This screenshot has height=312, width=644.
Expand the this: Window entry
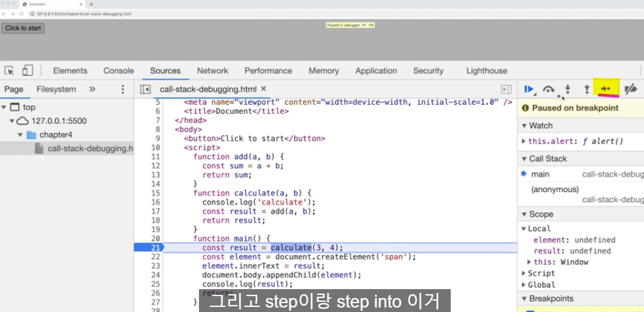coord(530,262)
